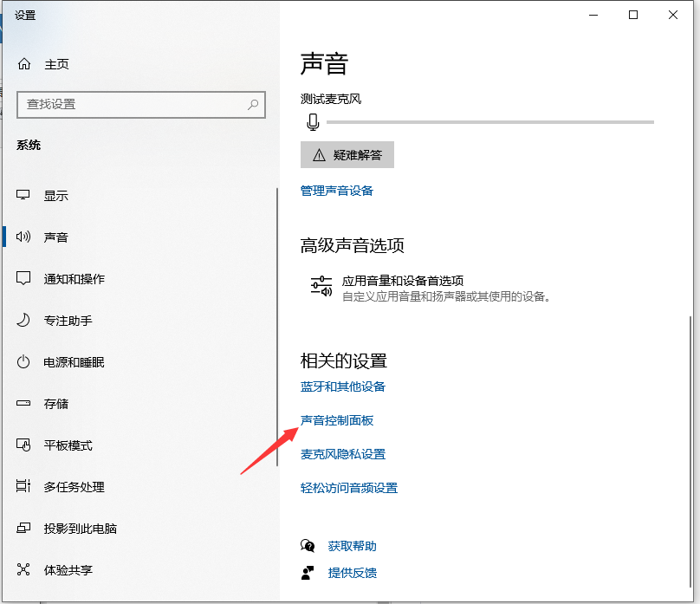Click the 疑难解答 button
This screenshot has height=604, width=700.
point(346,154)
